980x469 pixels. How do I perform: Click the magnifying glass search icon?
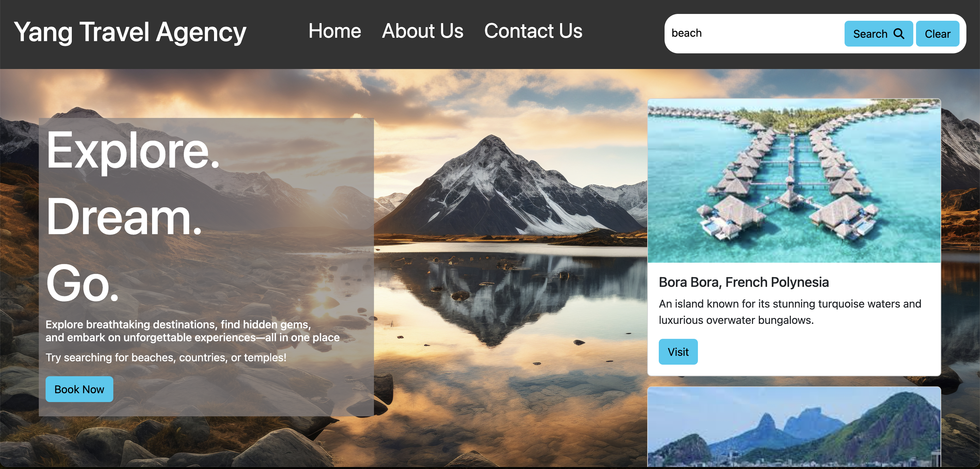899,34
